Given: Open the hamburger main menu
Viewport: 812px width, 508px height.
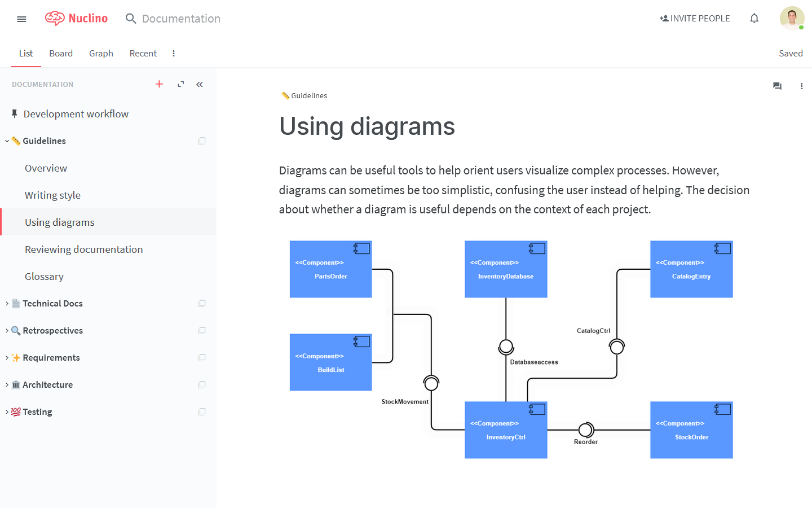Looking at the screenshot, I should tap(21, 19).
